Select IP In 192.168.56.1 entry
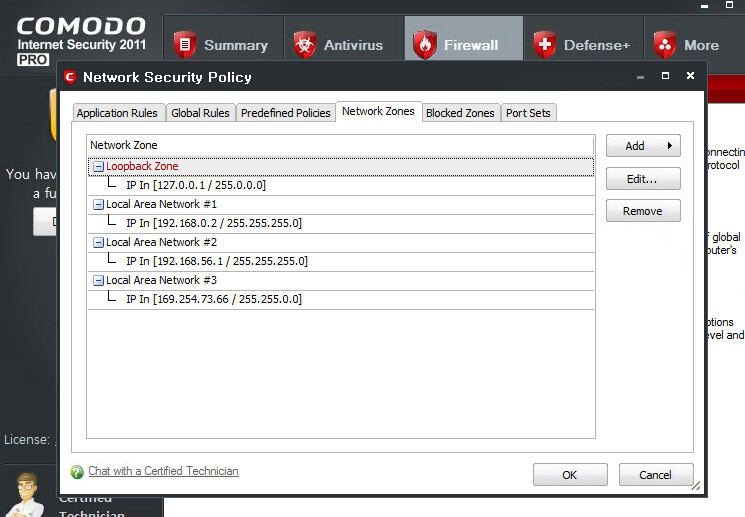745x517 pixels. click(216, 261)
